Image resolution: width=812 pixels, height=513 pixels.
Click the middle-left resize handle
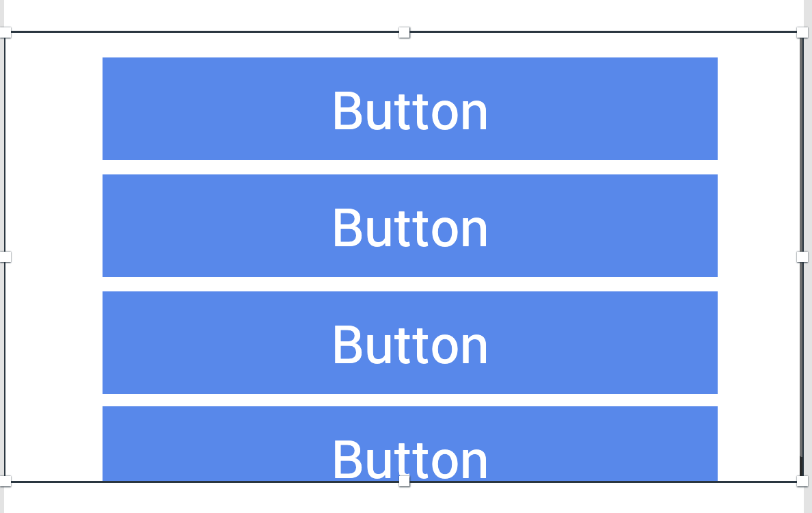5,256
